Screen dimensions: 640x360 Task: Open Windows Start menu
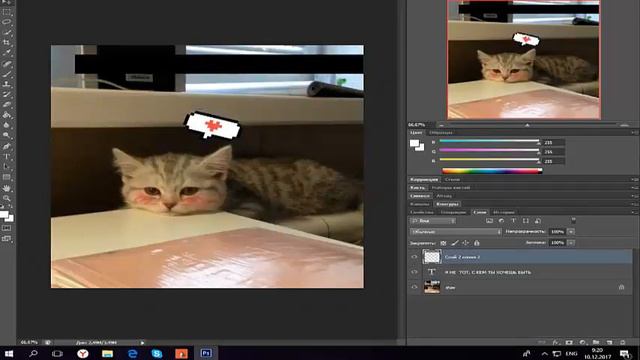[9, 353]
